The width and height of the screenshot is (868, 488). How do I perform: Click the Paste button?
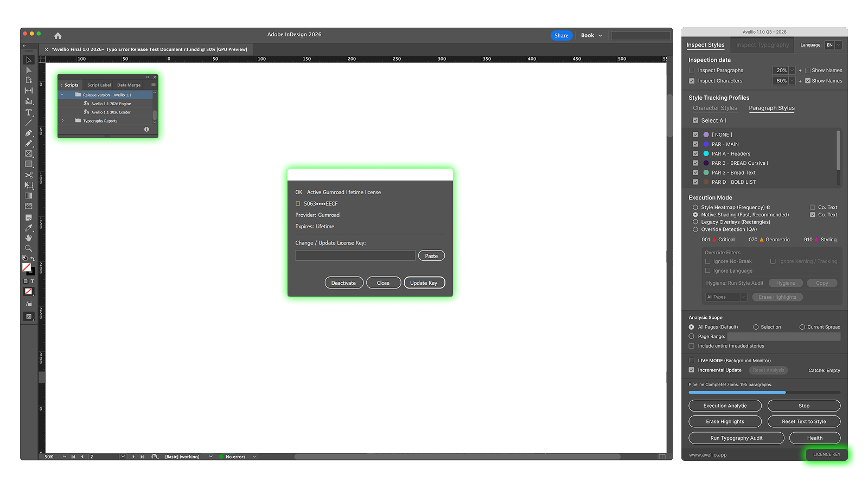[x=431, y=255]
